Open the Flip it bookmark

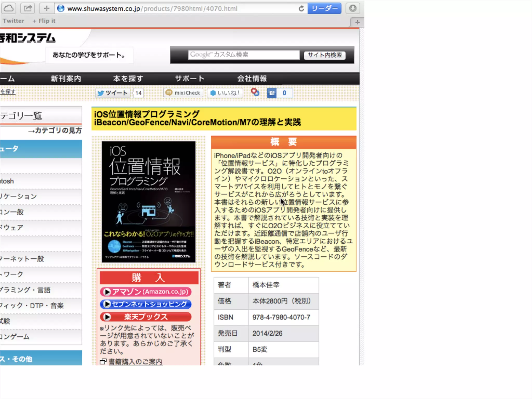coord(44,21)
